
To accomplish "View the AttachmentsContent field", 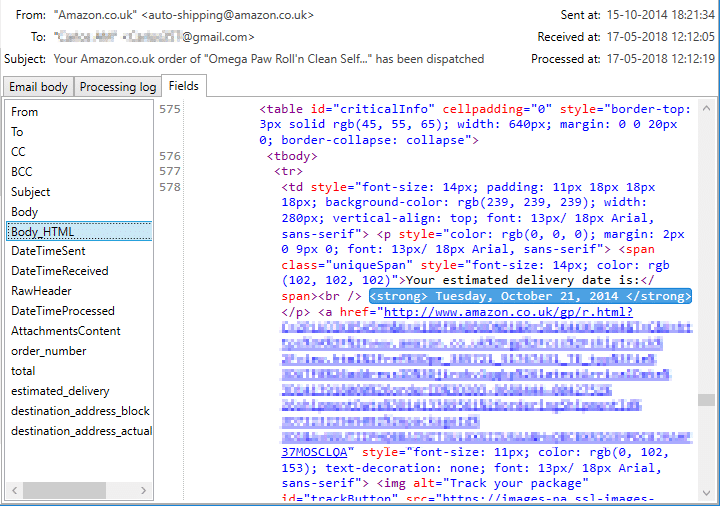I will click(79, 331).
